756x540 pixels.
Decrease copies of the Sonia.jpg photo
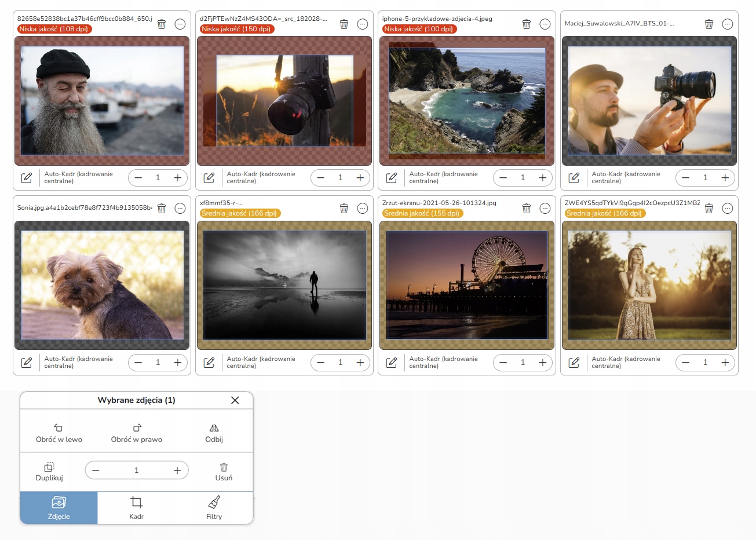138,363
